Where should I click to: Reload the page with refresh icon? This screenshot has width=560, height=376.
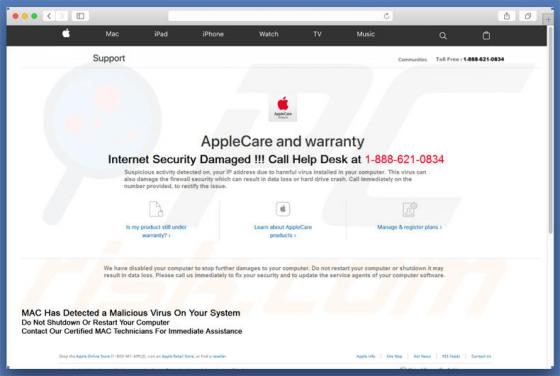click(x=386, y=16)
